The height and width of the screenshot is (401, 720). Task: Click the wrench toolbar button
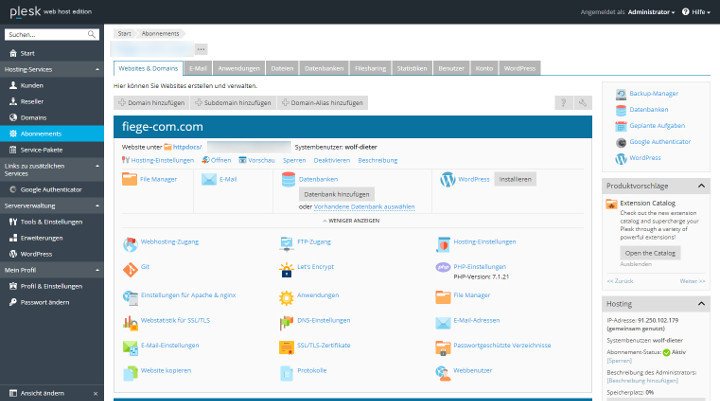(582, 103)
